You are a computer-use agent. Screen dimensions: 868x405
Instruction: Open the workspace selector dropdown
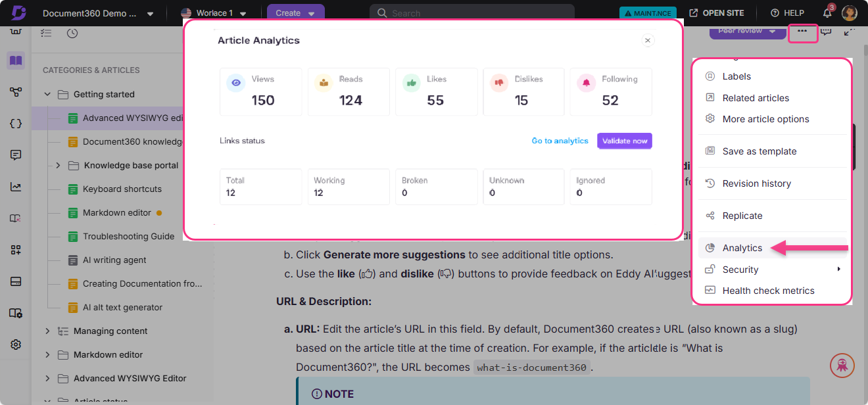coord(214,13)
